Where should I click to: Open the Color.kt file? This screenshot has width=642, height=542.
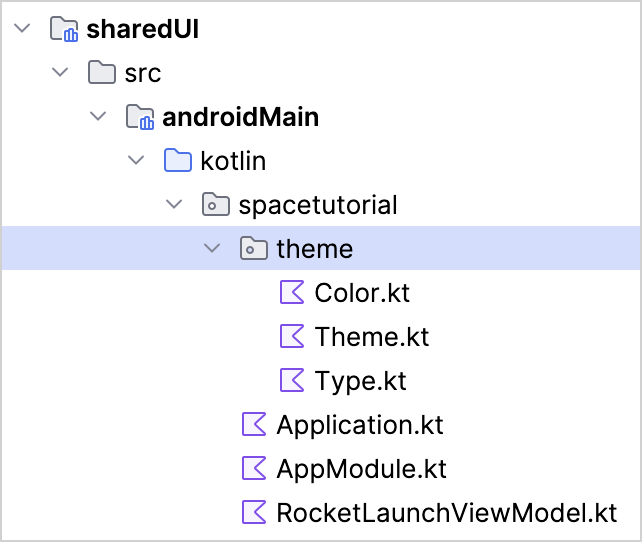(x=362, y=293)
